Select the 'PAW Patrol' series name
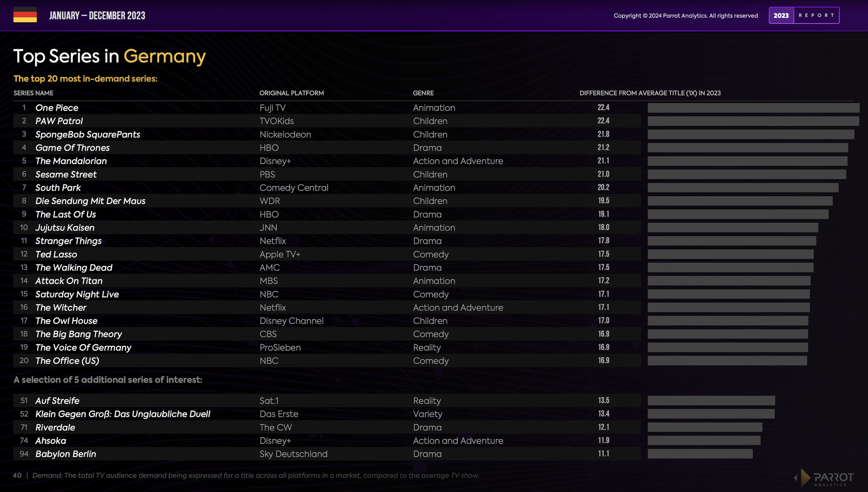 (x=59, y=121)
